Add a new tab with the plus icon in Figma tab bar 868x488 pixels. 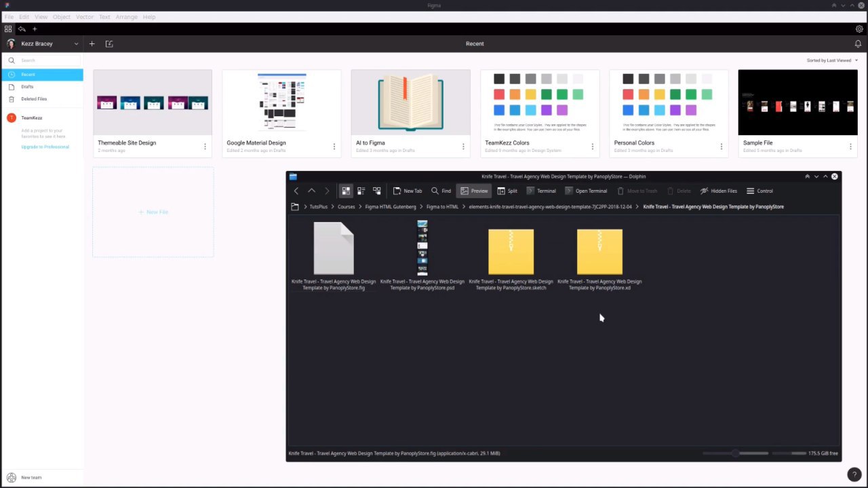[x=35, y=29]
